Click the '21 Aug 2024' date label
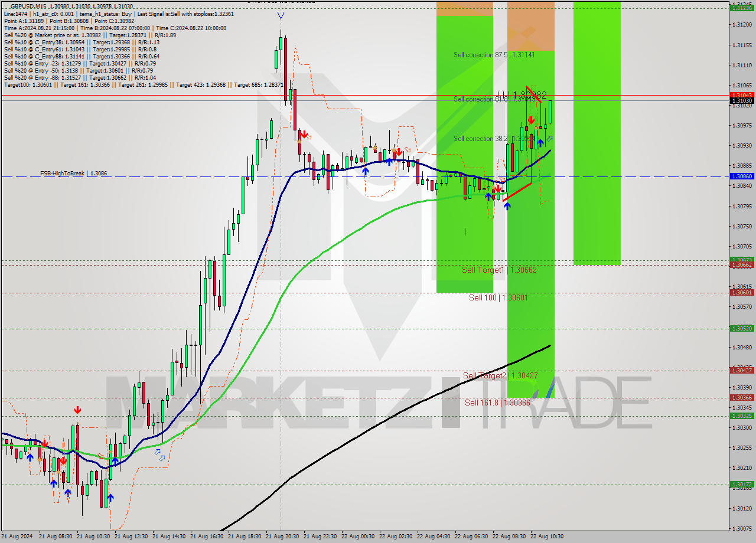Screen dimensions: 756x543 17,537
